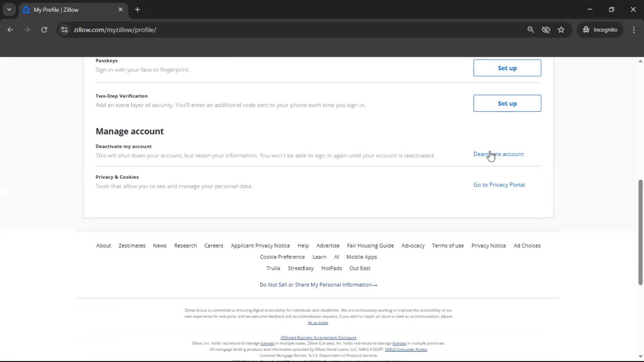
Task: Click Deactivate account link
Action: 498,154
